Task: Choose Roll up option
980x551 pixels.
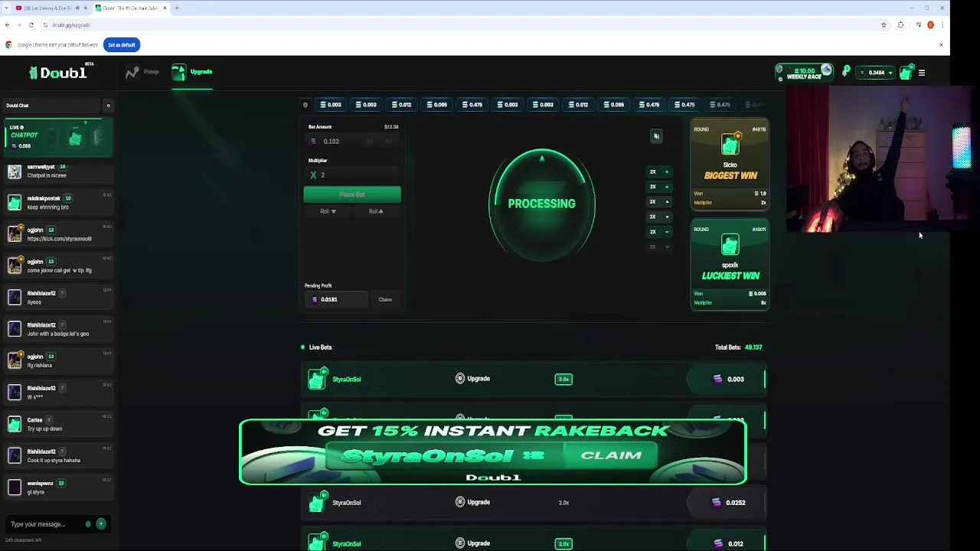Action: click(x=376, y=211)
